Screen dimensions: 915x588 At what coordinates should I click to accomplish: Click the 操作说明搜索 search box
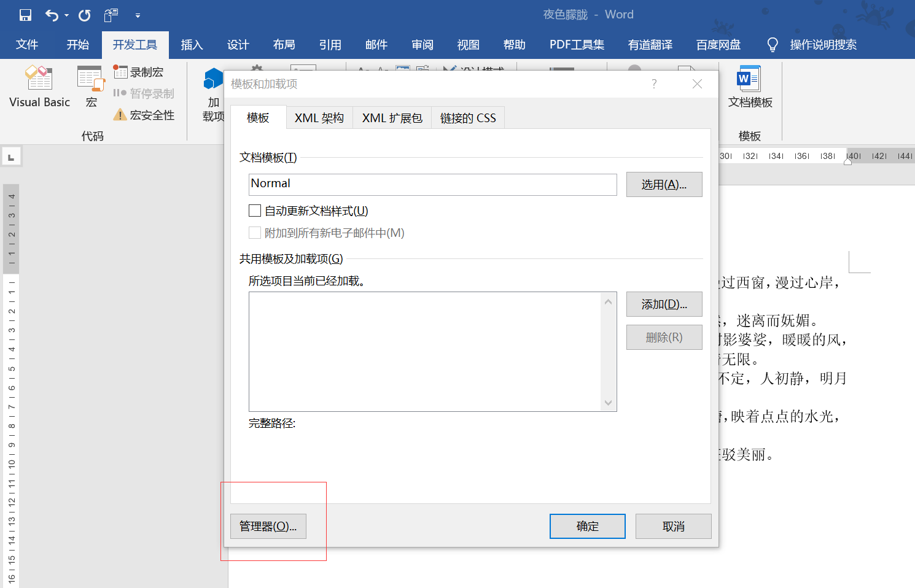(823, 45)
